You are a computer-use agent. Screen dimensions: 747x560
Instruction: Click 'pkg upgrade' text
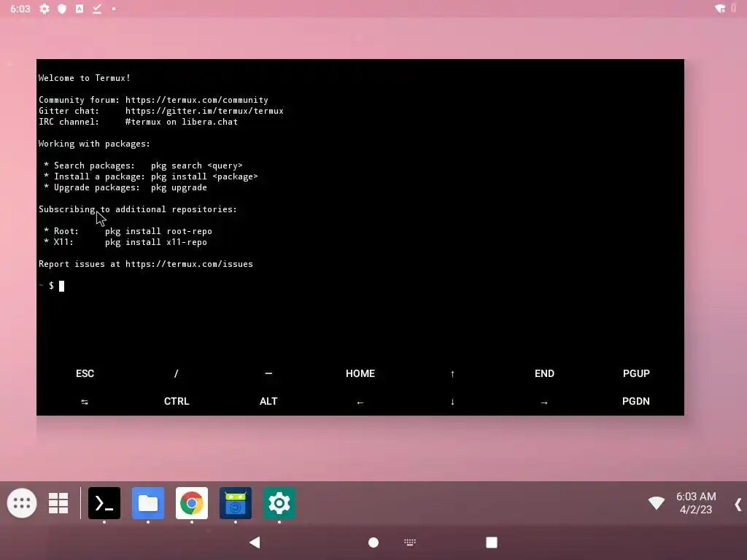click(x=179, y=187)
